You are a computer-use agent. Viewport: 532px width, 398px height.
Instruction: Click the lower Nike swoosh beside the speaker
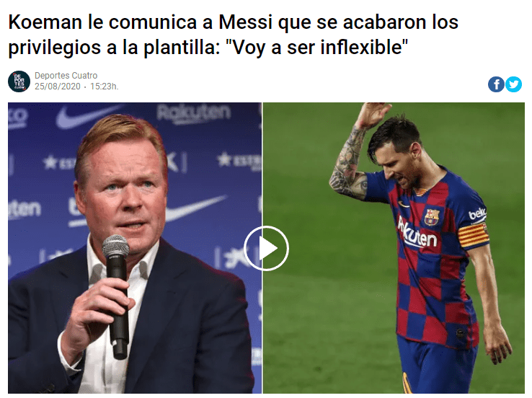[195, 208]
